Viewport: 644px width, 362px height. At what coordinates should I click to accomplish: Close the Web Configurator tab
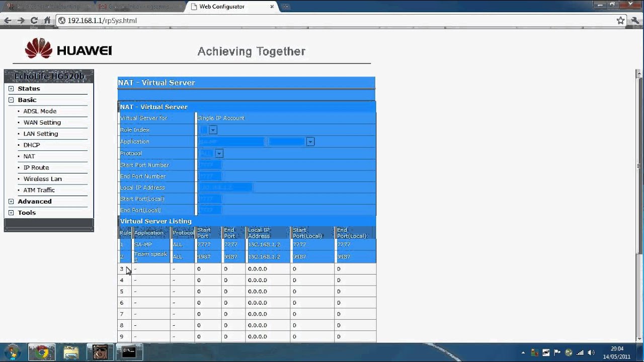pyautogui.click(x=272, y=7)
